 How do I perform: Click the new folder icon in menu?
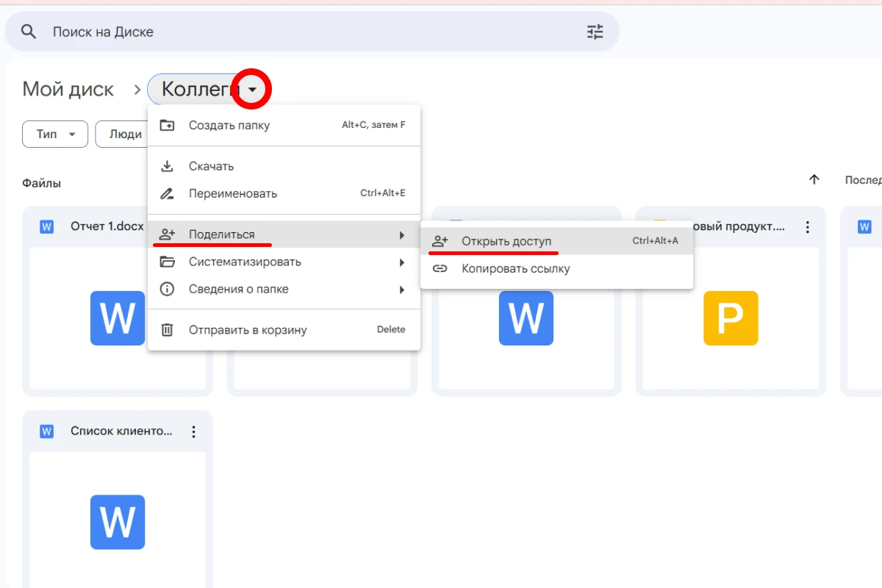click(168, 125)
